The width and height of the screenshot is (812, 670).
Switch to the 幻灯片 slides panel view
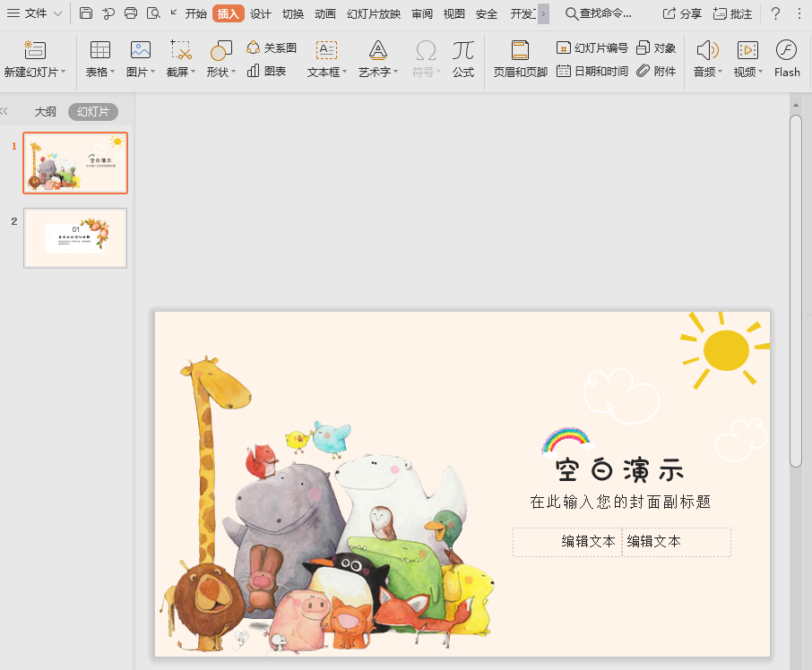tap(93, 112)
